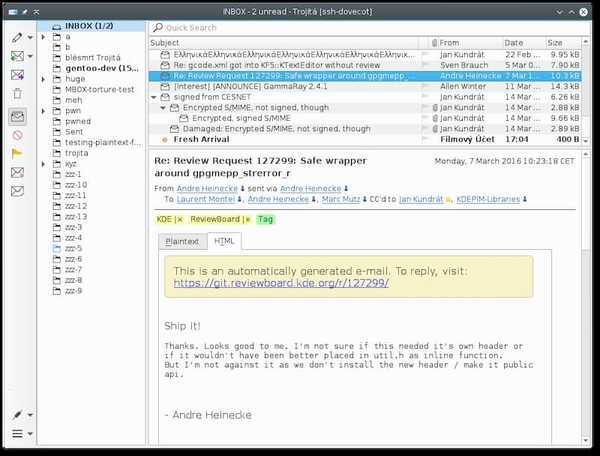
Task: Open the reply button dropdown arrow
Action: point(30,57)
